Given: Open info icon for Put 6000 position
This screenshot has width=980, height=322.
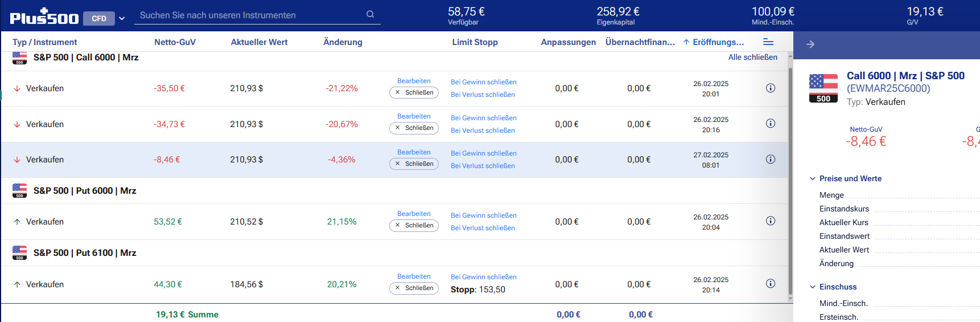Looking at the screenshot, I should click(x=770, y=221).
